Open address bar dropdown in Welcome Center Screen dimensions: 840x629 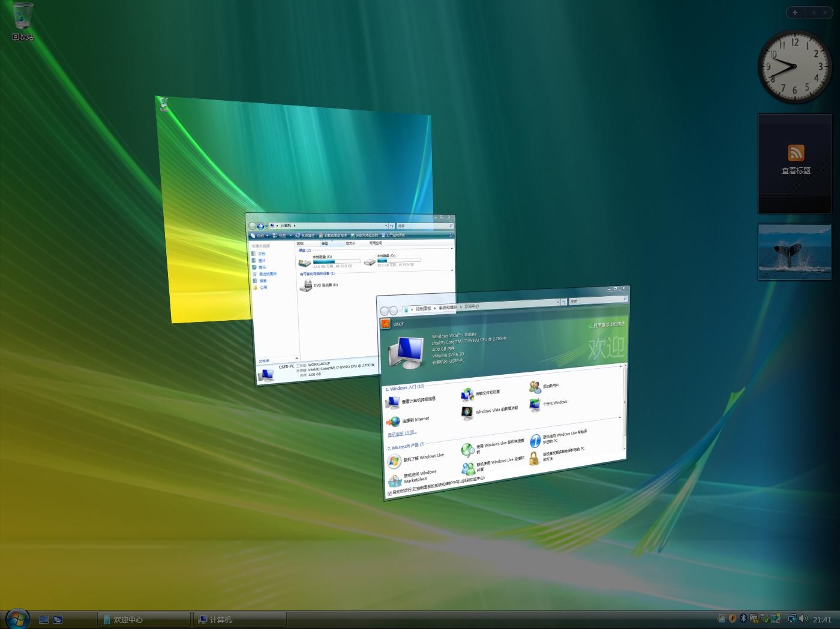(557, 302)
